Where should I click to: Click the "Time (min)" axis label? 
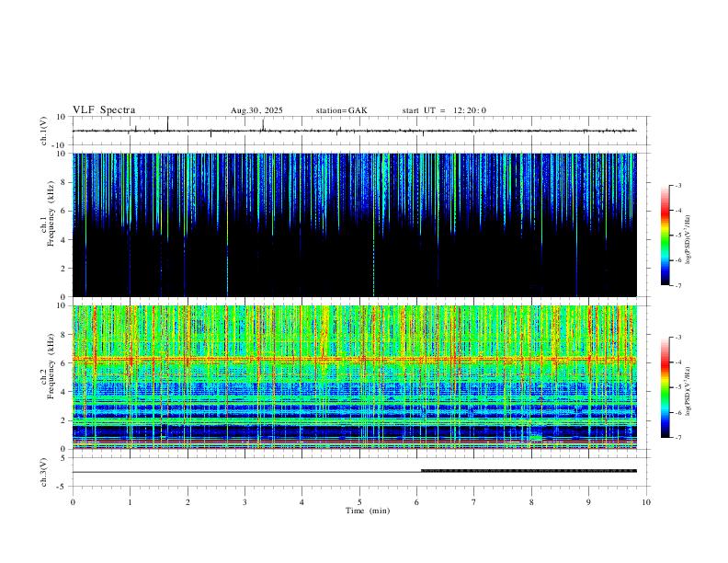(368, 511)
